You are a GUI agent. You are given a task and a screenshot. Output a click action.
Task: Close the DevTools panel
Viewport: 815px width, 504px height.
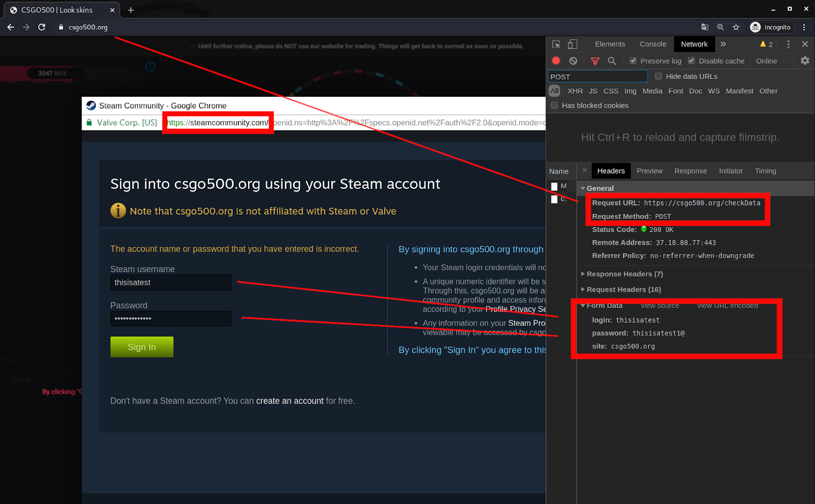[805, 44]
